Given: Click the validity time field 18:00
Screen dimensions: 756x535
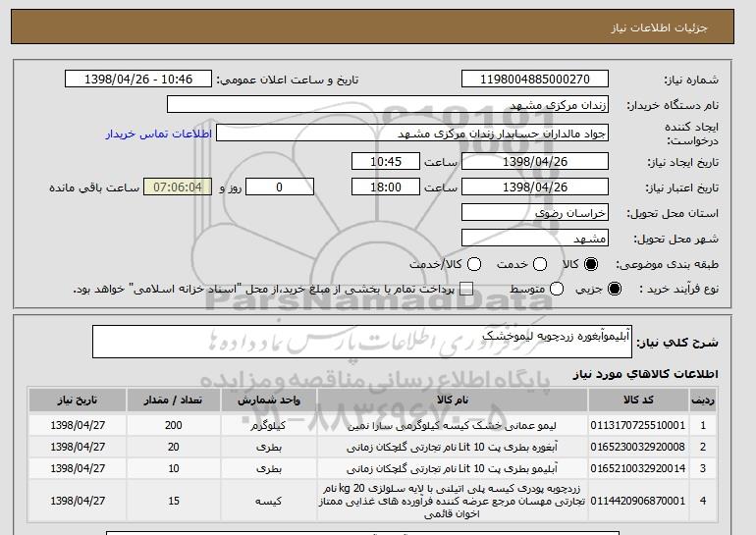Looking at the screenshot, I should coord(386,187).
